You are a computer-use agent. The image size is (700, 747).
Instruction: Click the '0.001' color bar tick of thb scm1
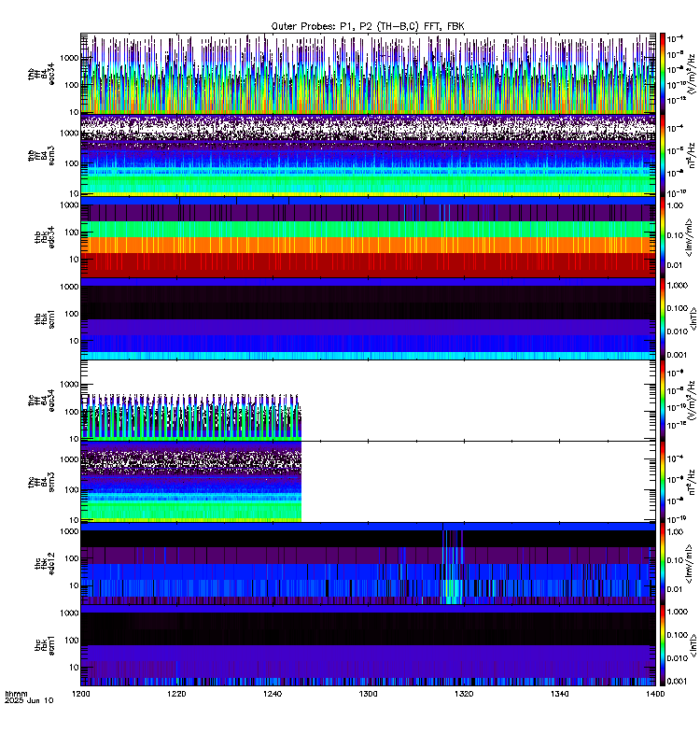click(x=678, y=355)
